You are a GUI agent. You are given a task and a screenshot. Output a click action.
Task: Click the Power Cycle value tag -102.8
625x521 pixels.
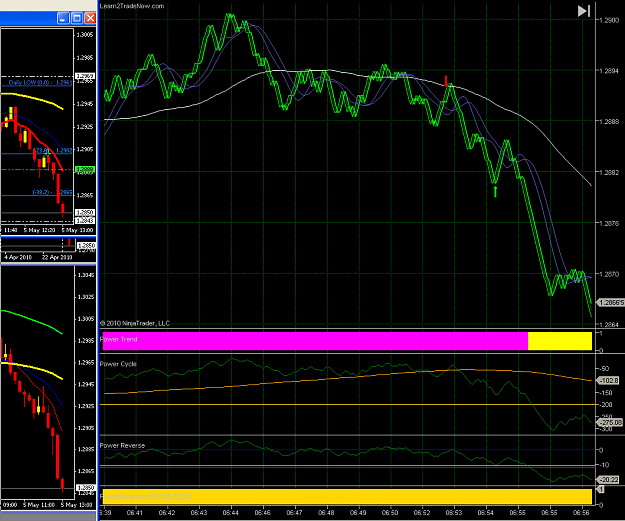[609, 381]
